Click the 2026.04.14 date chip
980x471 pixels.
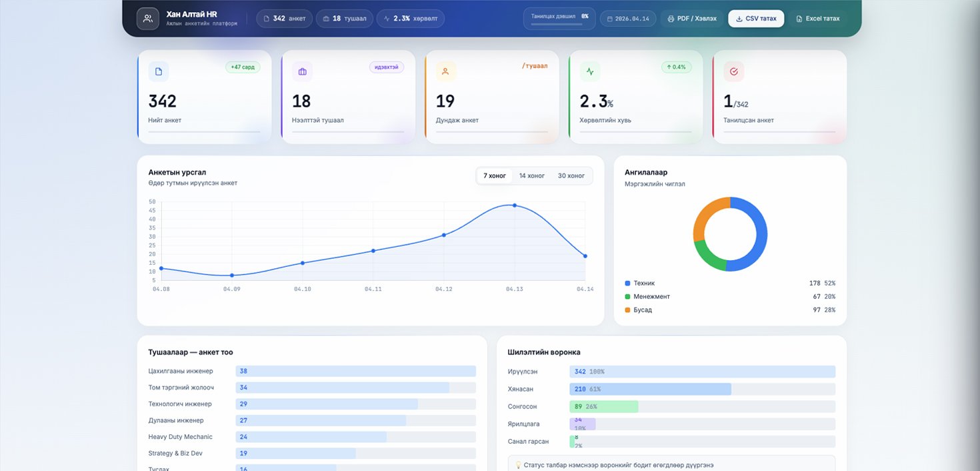628,19
